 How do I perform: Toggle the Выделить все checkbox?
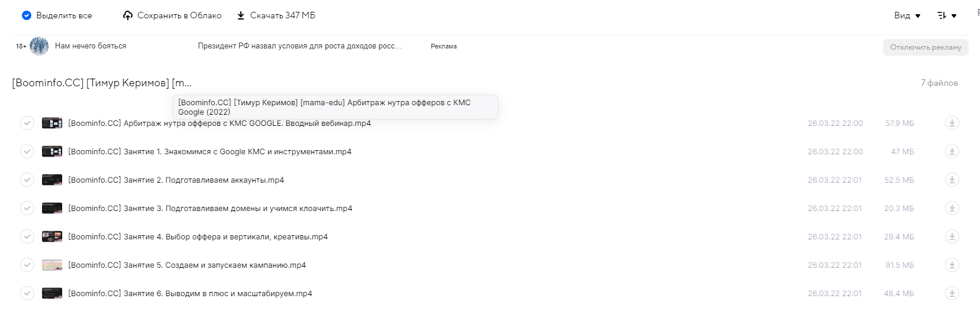pos(26,15)
